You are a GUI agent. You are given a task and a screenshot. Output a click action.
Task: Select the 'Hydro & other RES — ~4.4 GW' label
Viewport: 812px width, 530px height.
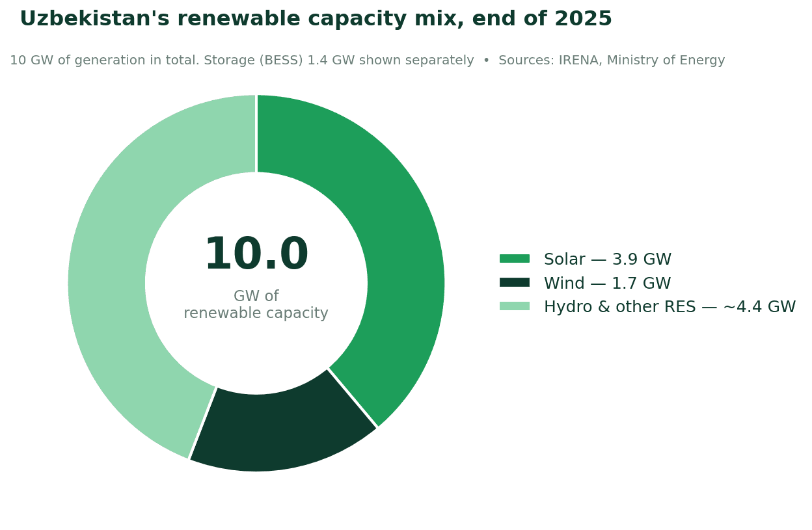tap(670, 307)
